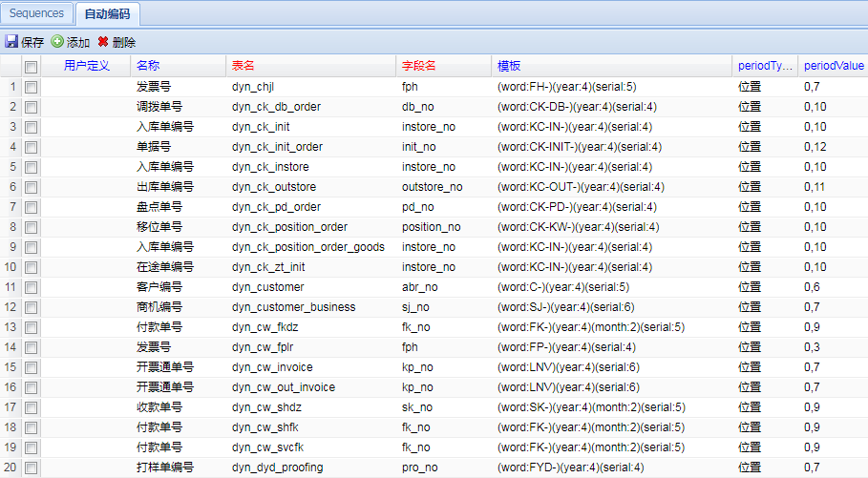Click the 字段名 column header
This screenshot has width=868, height=478.
click(x=418, y=66)
